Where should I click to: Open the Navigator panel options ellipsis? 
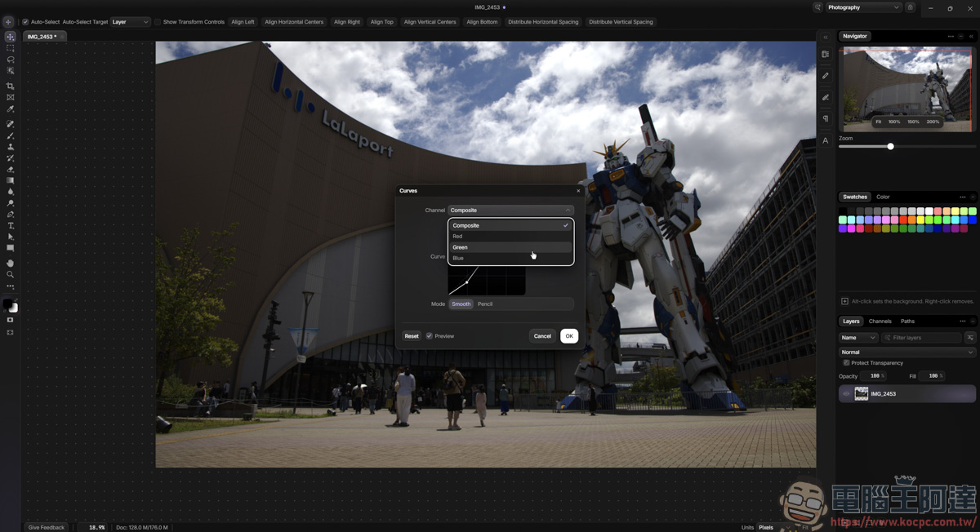[x=951, y=37]
